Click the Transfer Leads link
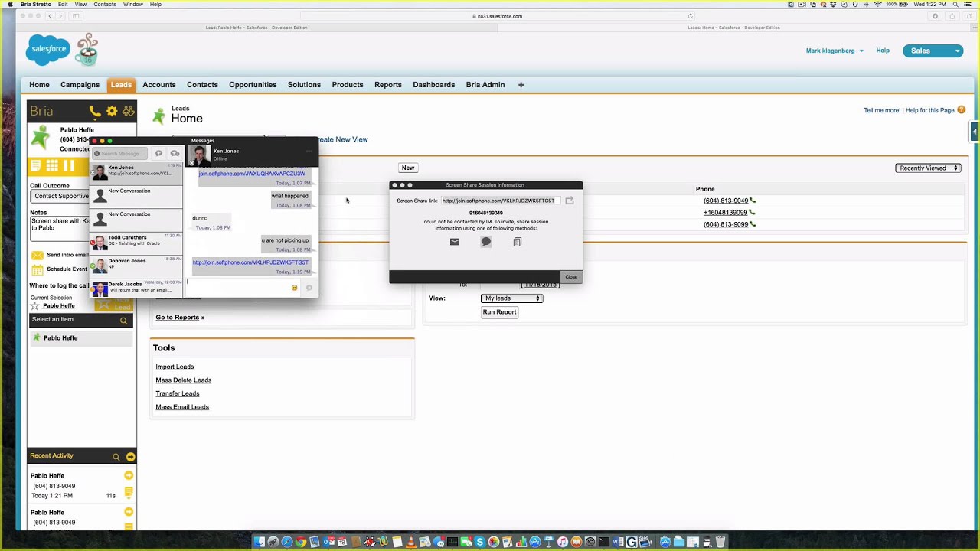 pos(178,393)
